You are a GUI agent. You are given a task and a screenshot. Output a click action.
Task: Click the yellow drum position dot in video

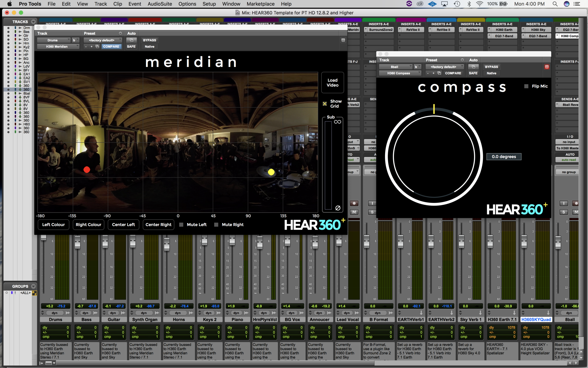271,172
